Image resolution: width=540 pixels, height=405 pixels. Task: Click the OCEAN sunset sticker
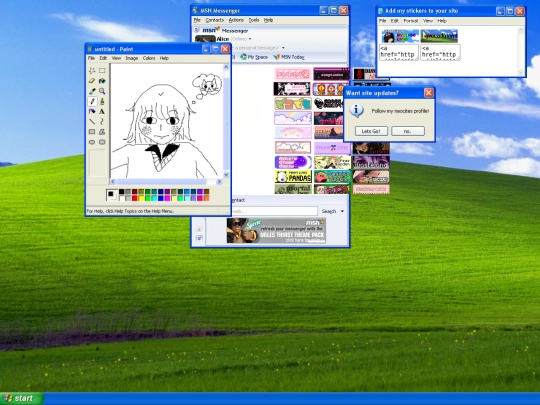coord(329,133)
